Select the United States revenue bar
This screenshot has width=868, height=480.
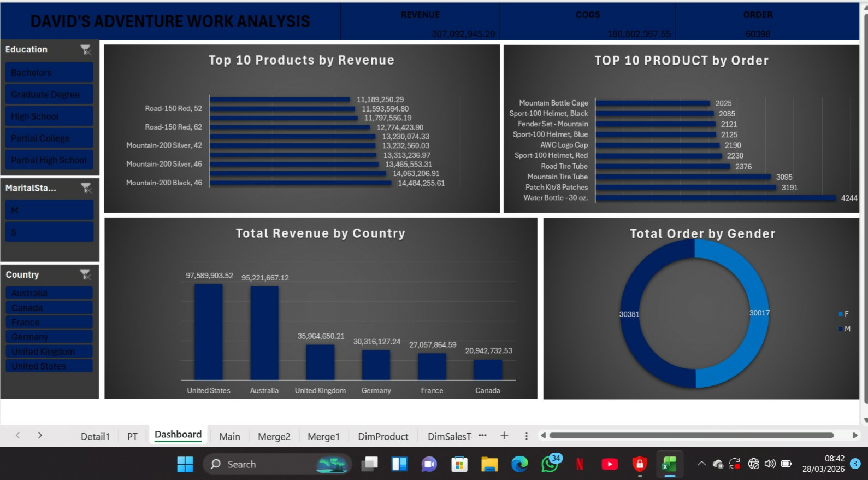click(209, 332)
